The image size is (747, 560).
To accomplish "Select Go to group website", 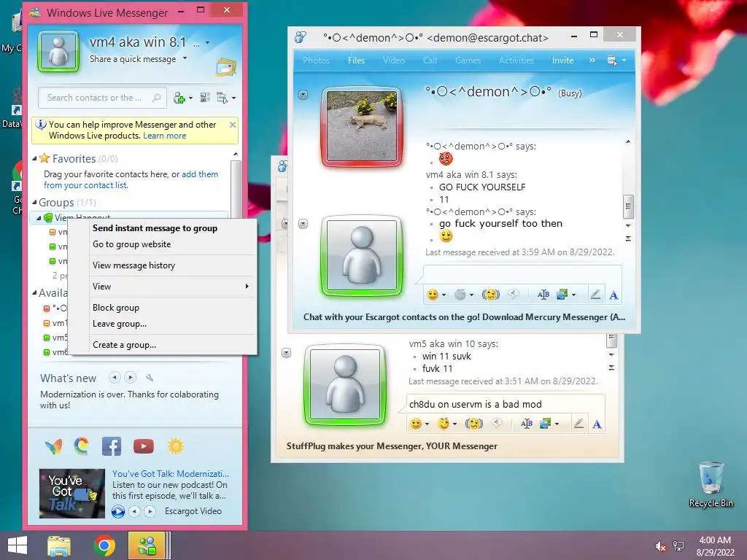I will 131,244.
